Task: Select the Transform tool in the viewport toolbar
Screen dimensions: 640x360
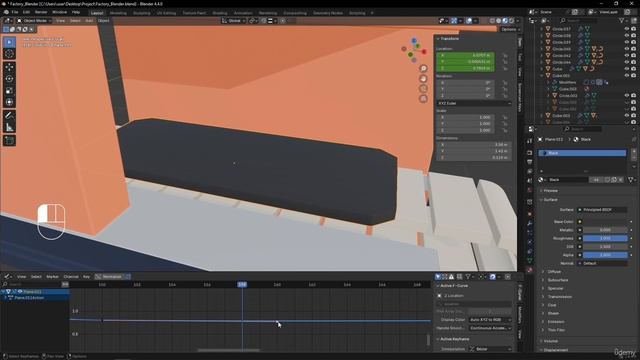Action: point(9,102)
